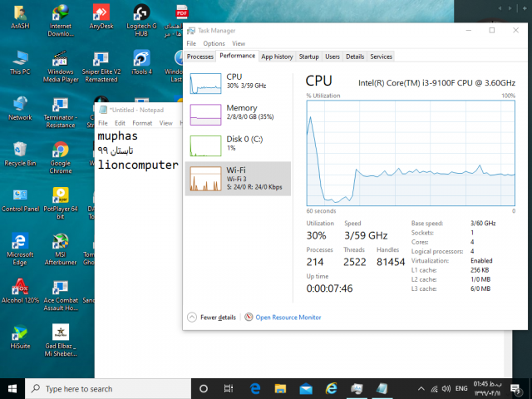Screen dimensions: 532x399
Task: Select Microsoft Edge desktop icon
Action: point(20,249)
